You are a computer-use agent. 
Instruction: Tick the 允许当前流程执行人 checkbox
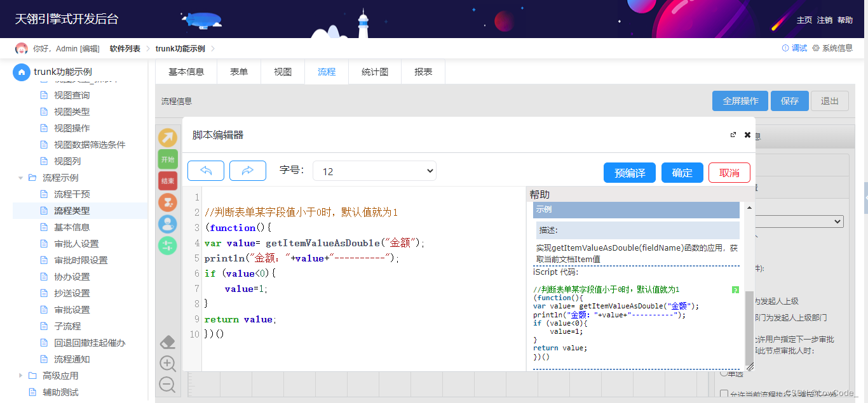724,394
